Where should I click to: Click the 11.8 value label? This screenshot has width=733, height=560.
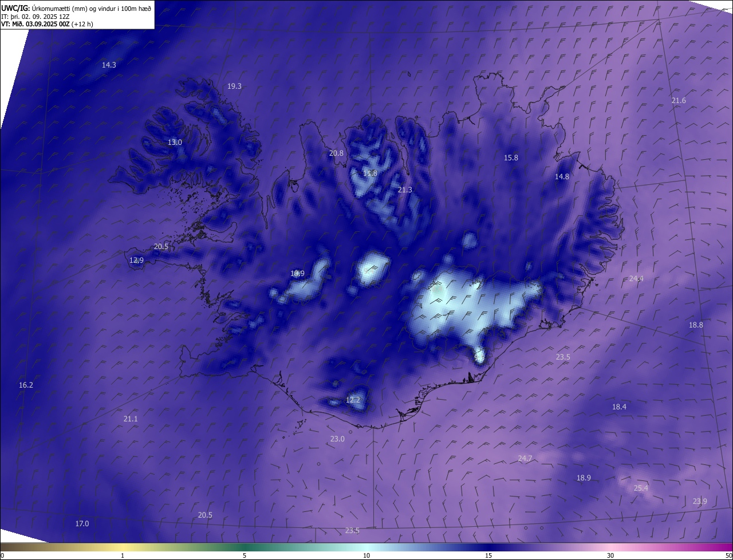(371, 173)
